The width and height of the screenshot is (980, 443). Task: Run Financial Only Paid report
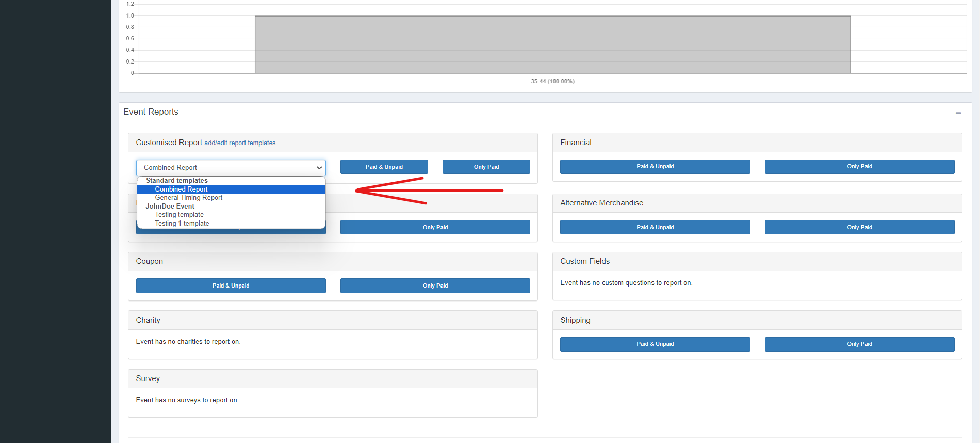point(860,167)
